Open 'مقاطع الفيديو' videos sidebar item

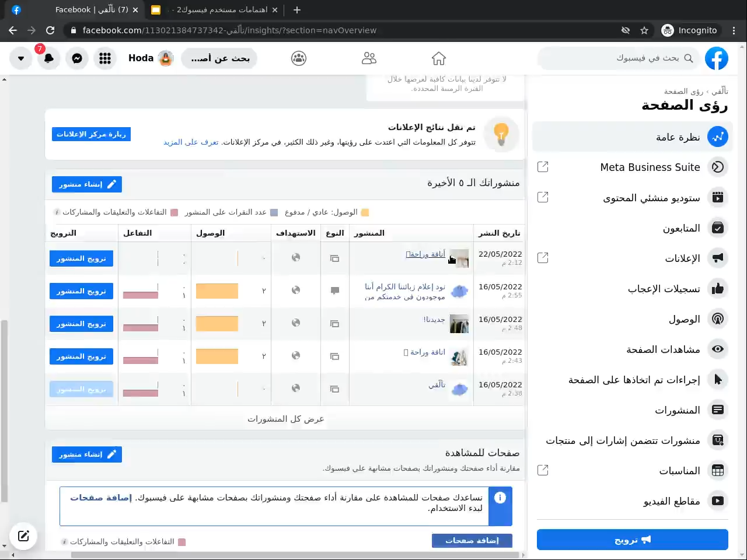click(x=632, y=501)
